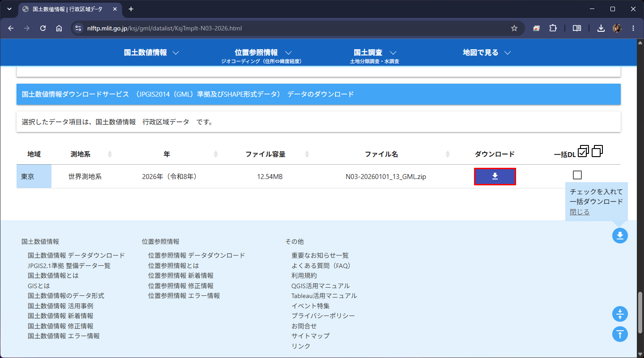Check the 一括DL checkbox for 東京
This screenshot has height=358, width=644.
coord(577,175)
